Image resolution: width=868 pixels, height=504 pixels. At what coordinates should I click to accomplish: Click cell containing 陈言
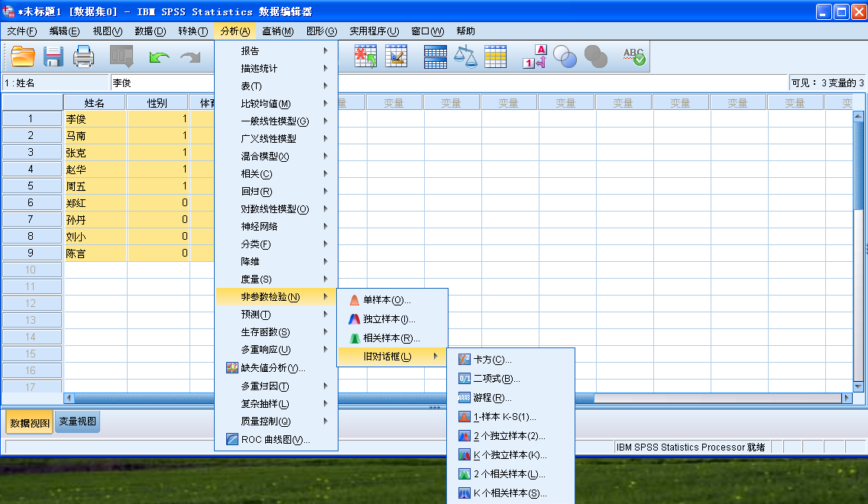point(96,254)
